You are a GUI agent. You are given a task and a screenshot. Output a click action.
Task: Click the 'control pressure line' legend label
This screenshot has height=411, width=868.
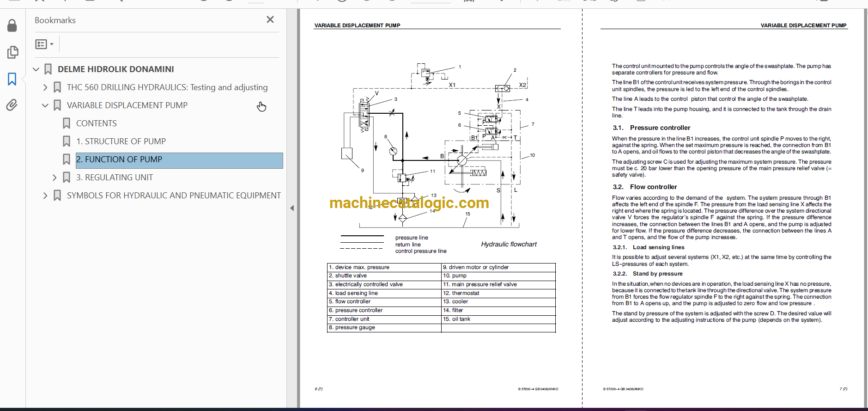pos(421,251)
